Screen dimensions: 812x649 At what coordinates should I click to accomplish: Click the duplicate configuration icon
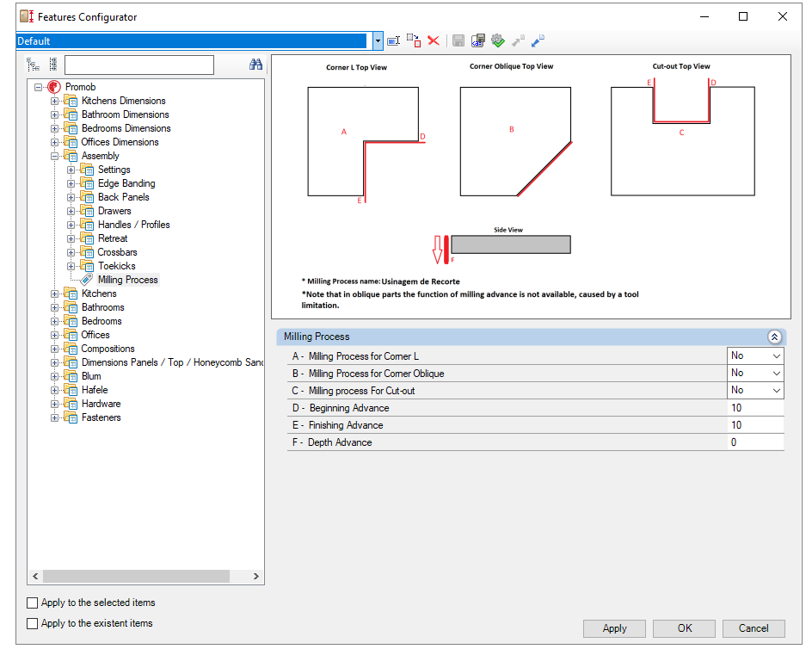point(413,41)
